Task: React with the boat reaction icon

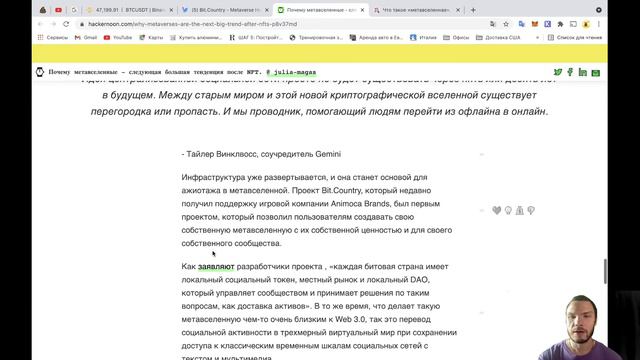Action: click(x=520, y=210)
